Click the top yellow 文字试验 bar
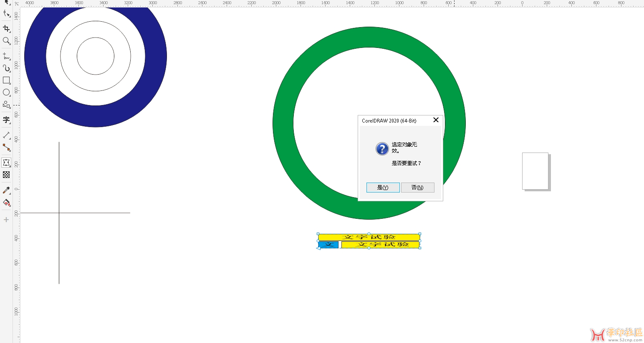 click(x=369, y=237)
